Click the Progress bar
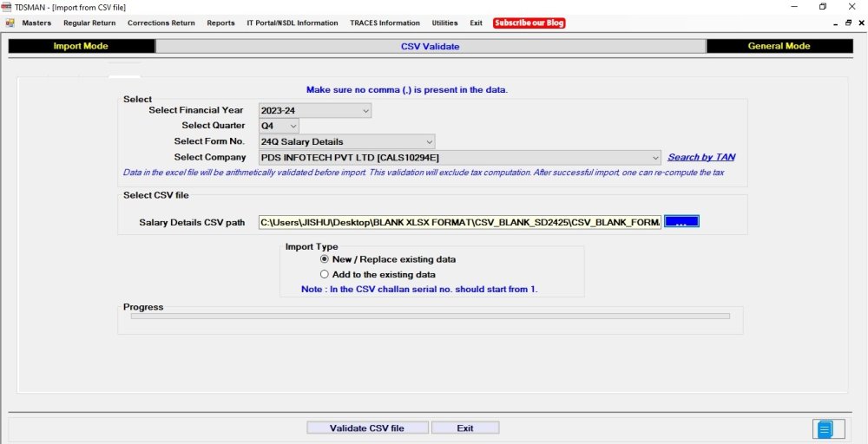Image resolution: width=868 pixels, height=444 pixels. coord(431,317)
